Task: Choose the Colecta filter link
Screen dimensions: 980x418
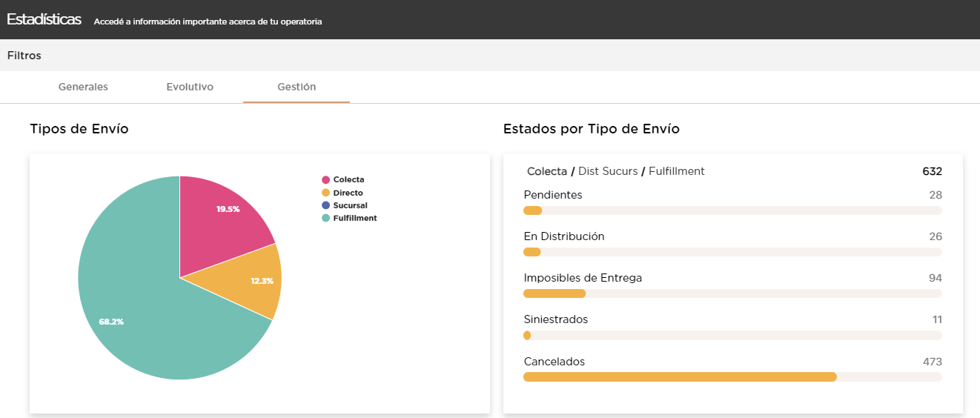Action: click(547, 171)
